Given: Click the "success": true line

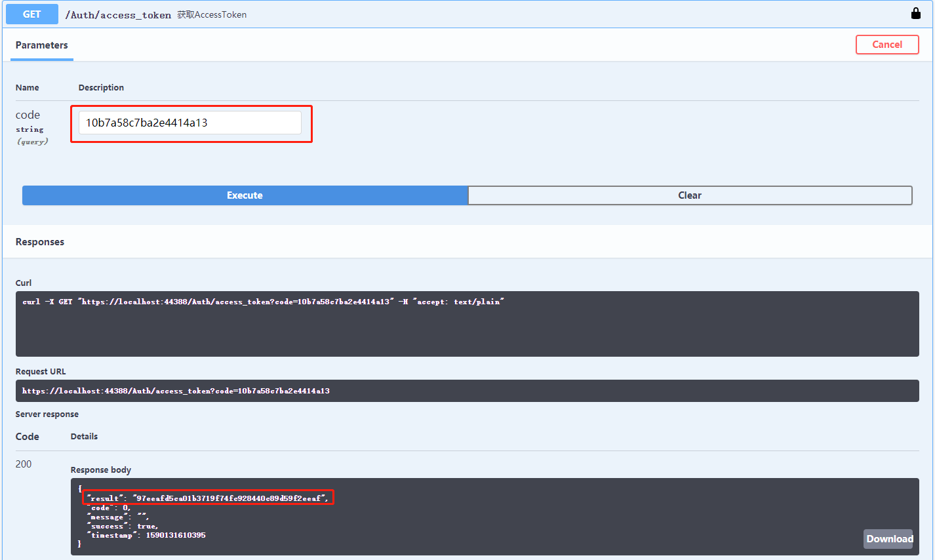Looking at the screenshot, I should (x=123, y=526).
